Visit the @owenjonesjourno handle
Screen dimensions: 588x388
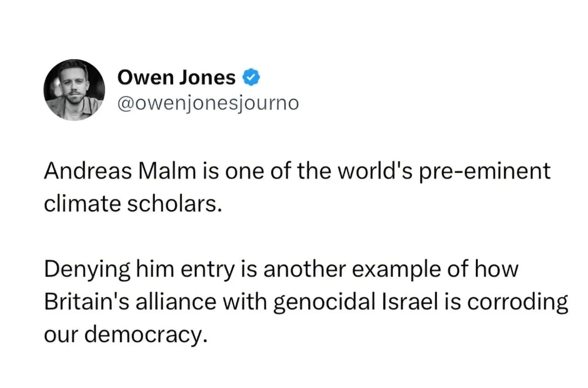pyautogui.click(x=208, y=103)
